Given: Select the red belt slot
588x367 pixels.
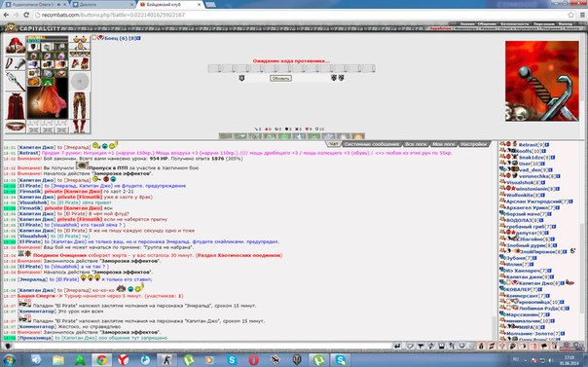Looking at the screenshot, I should pos(15,127).
